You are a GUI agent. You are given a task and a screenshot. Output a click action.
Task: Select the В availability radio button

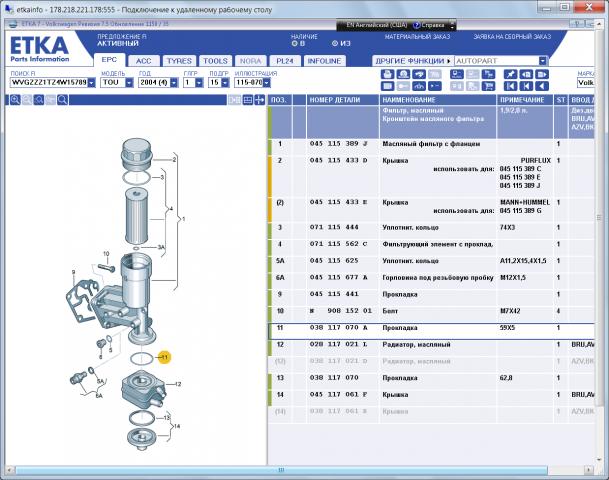pyautogui.click(x=294, y=43)
